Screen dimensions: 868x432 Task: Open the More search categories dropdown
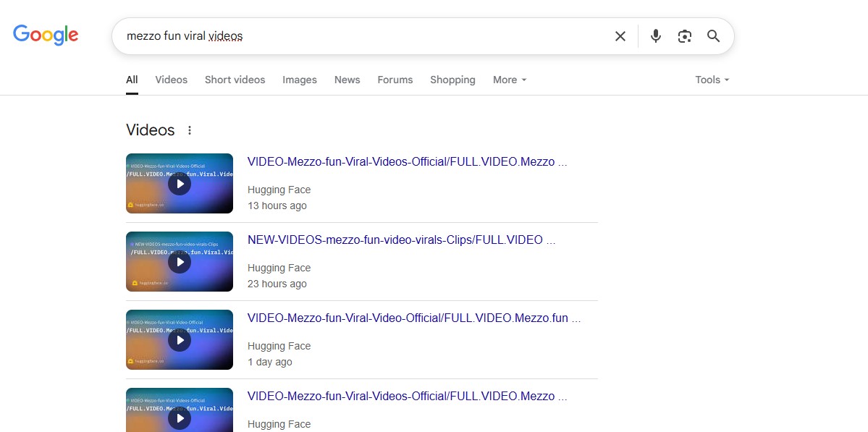[x=509, y=80]
